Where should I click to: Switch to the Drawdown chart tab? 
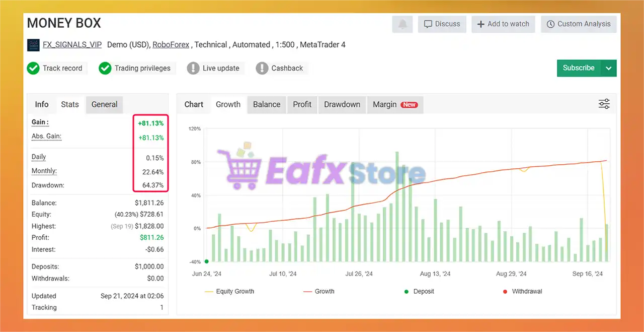click(x=342, y=104)
